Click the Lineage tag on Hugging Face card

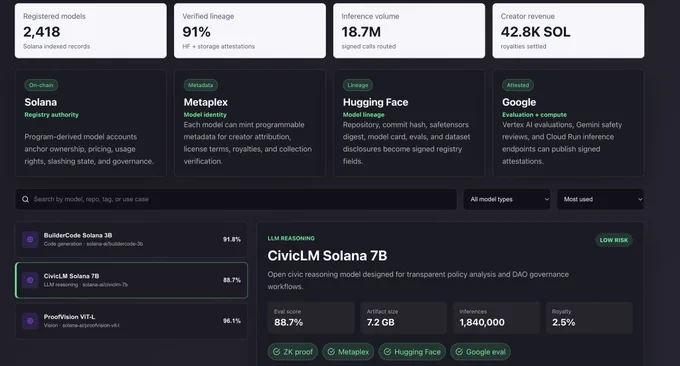[358, 85]
